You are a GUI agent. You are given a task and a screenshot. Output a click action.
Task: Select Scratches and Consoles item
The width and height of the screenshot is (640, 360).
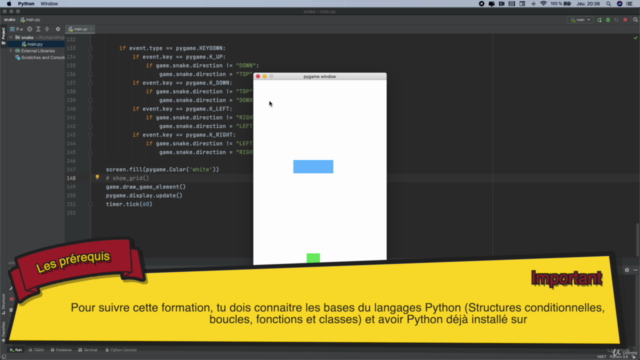(40, 58)
